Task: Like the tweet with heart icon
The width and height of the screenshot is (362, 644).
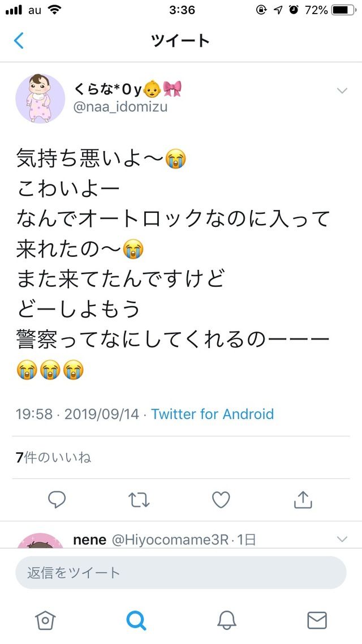Action: click(x=221, y=500)
